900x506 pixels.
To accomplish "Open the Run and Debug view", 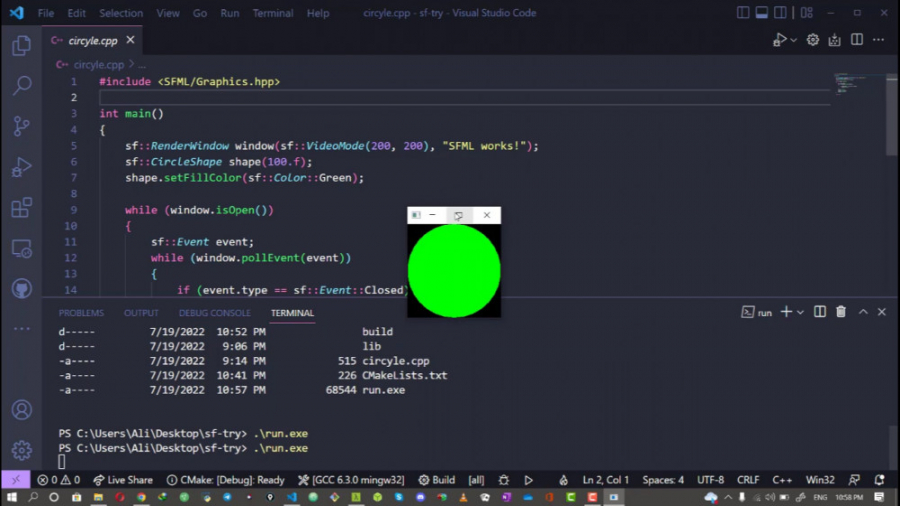I will point(21,167).
